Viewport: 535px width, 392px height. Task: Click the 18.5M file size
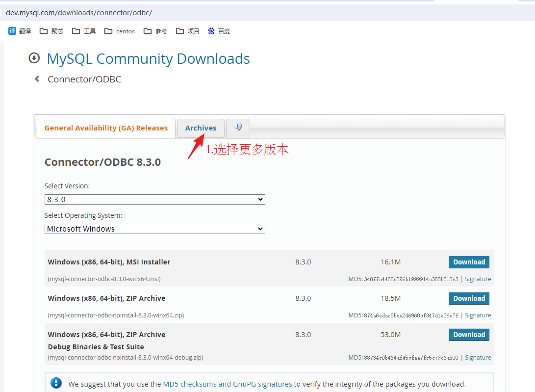391,298
